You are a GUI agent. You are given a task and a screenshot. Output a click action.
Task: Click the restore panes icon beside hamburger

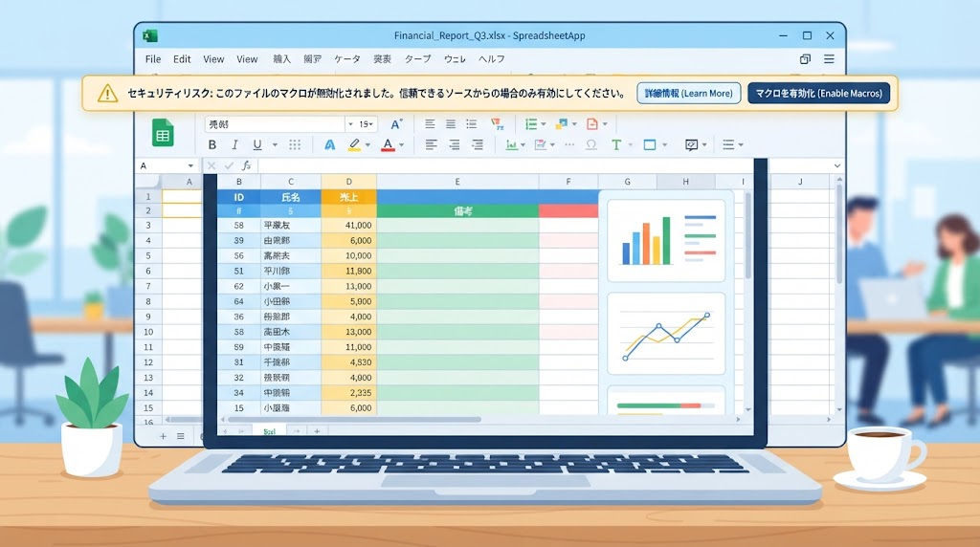(x=805, y=58)
